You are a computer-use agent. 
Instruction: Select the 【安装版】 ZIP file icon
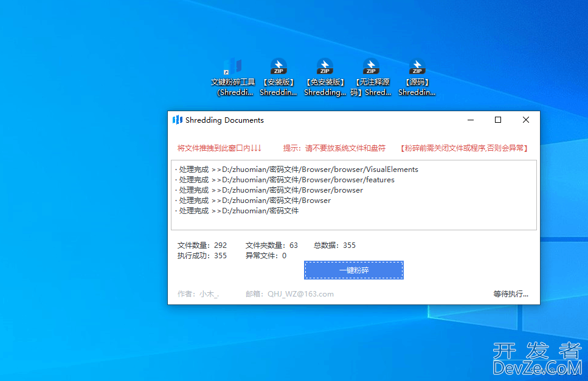(278, 67)
